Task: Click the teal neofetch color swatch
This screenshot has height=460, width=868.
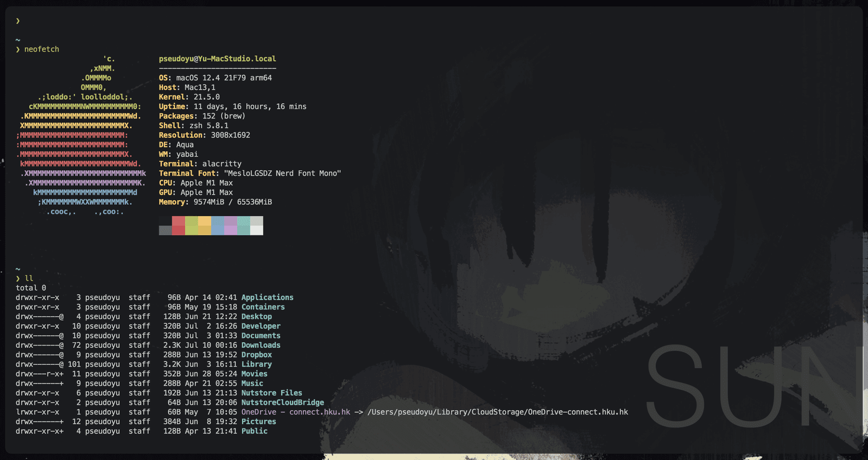Action: tap(244, 226)
